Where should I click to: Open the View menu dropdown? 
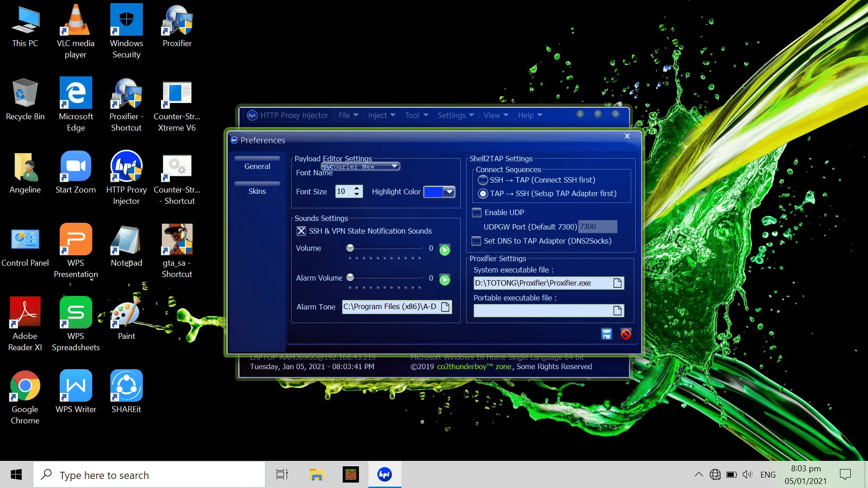coord(496,115)
